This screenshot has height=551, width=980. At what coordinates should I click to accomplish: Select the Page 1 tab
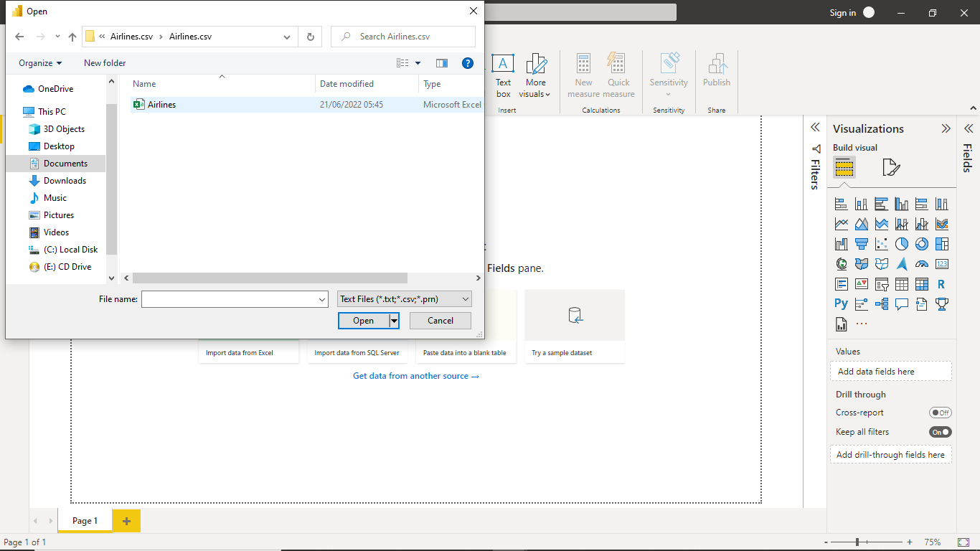pos(84,520)
